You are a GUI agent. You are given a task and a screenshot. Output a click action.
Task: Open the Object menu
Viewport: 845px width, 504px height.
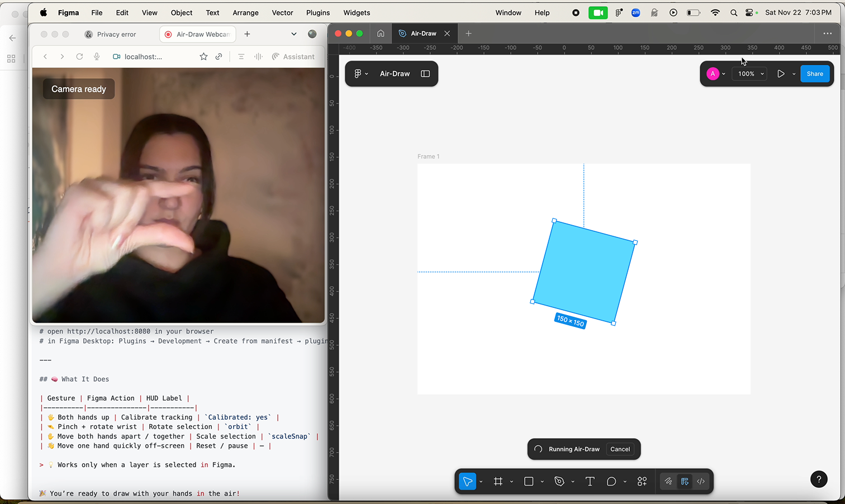[182, 12]
